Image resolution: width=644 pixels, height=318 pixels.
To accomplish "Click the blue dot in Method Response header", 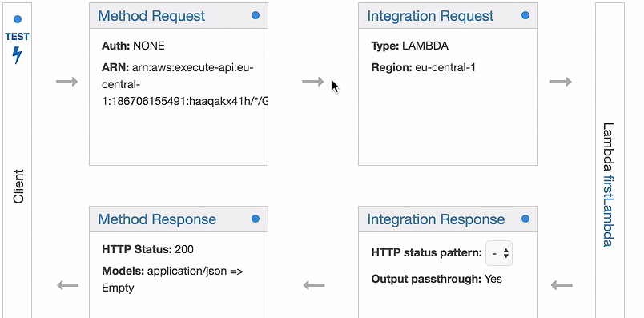I will (256, 219).
